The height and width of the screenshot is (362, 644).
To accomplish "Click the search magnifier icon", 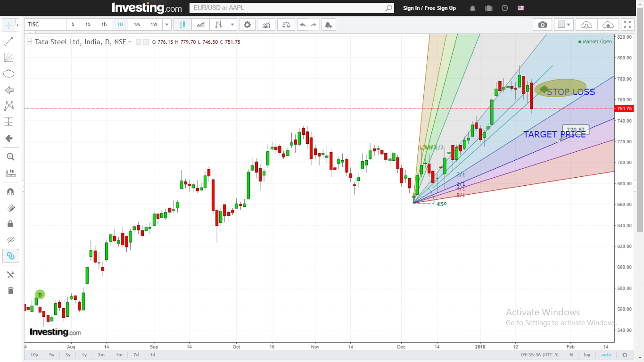I will [389, 8].
